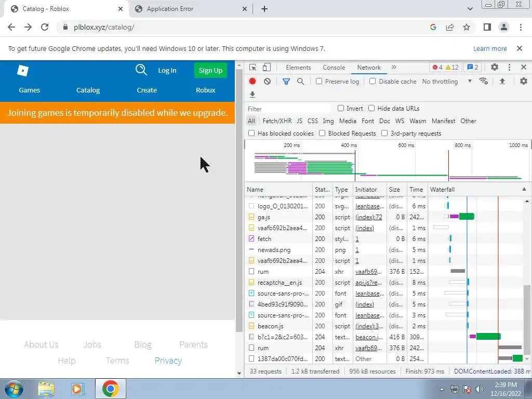Open the network conditions Wi-Fi icon
Viewport: 532px width, 399px height.
tap(484, 81)
